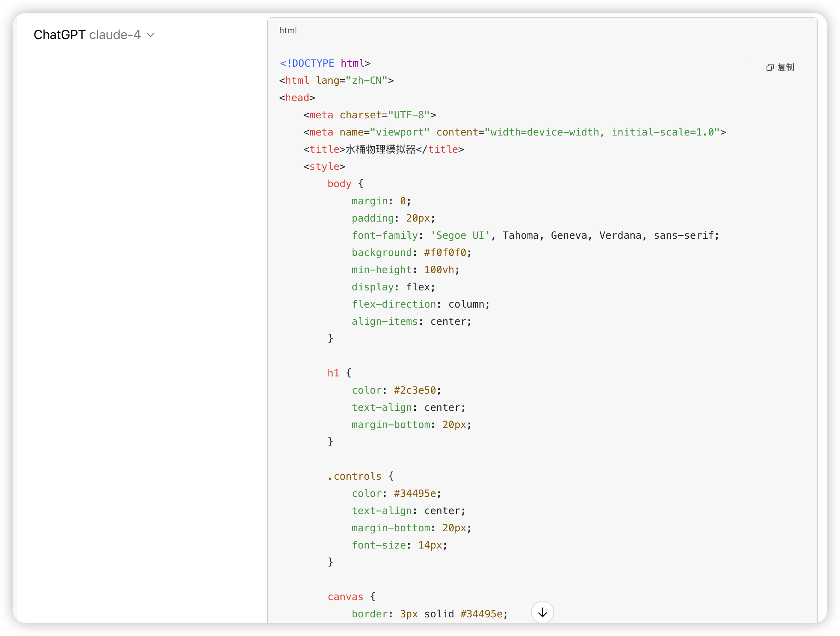Click the html language label
This screenshot has height=636, width=840.
click(x=288, y=30)
